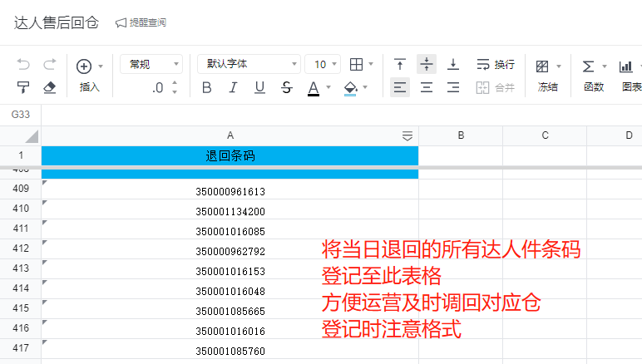Align cell content to bottom

tap(453, 64)
